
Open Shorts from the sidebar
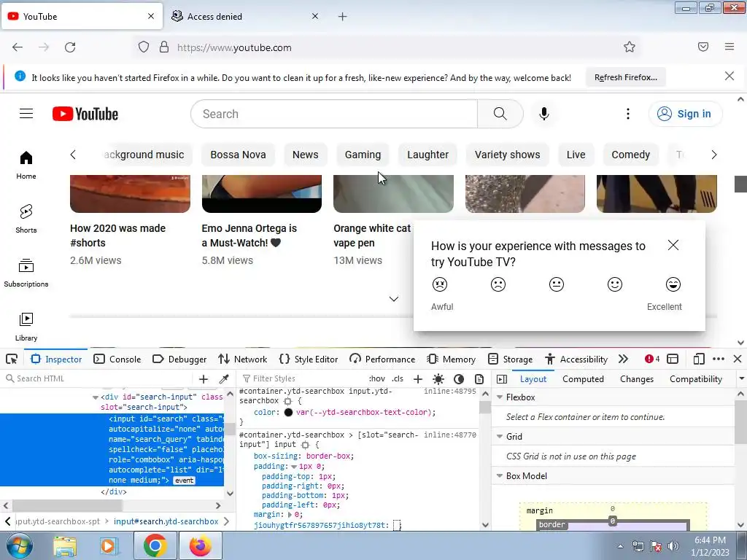point(26,219)
